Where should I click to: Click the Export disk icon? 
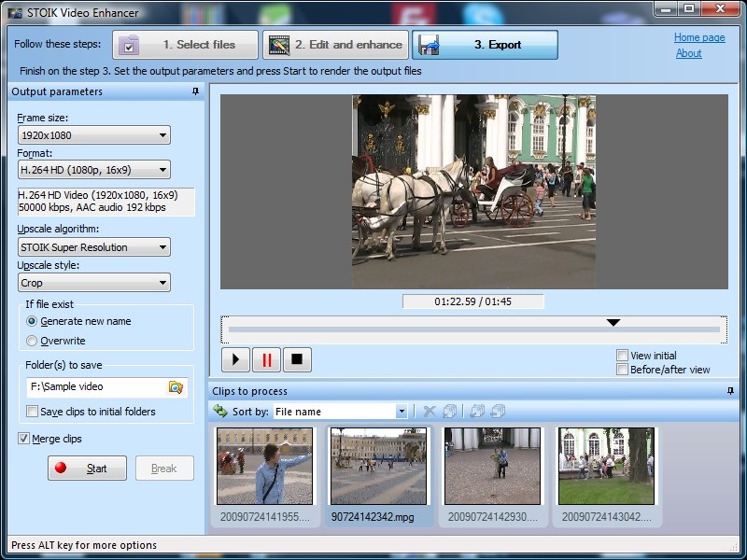tap(429, 45)
